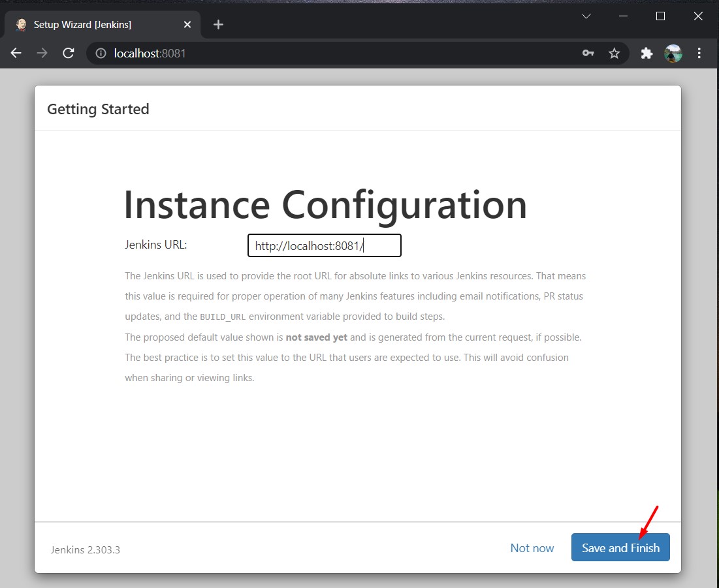Click the Chrome profile avatar
This screenshot has height=588, width=719.
point(673,54)
